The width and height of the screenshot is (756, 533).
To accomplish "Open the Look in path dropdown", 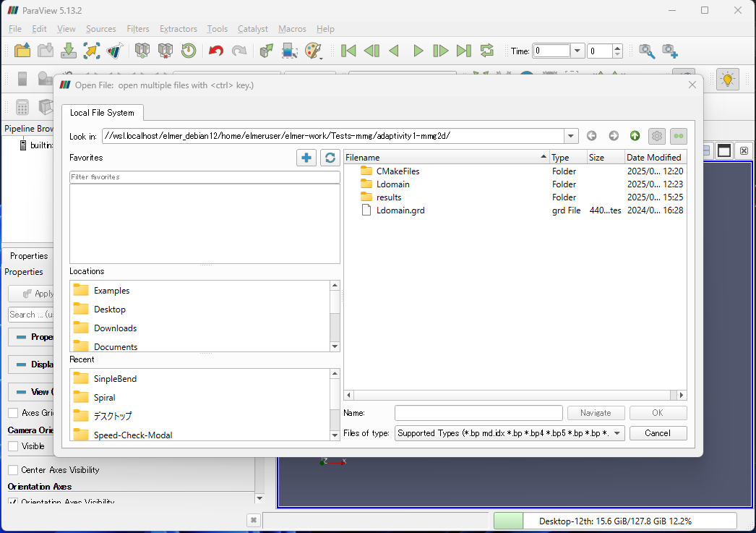I will coord(571,136).
